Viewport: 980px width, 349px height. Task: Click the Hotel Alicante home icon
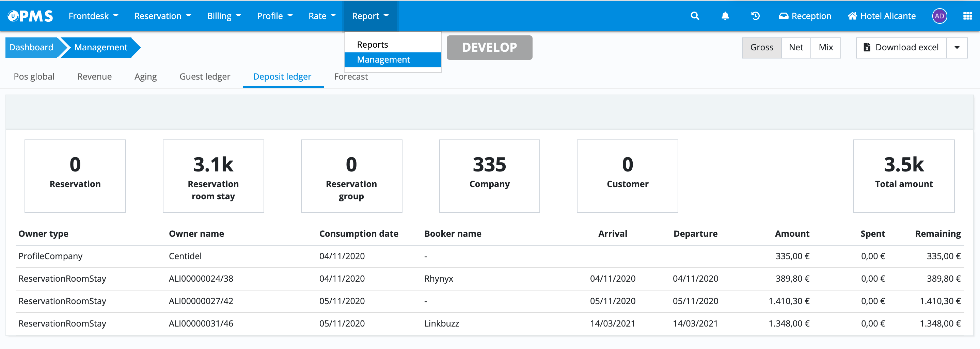click(x=852, y=16)
